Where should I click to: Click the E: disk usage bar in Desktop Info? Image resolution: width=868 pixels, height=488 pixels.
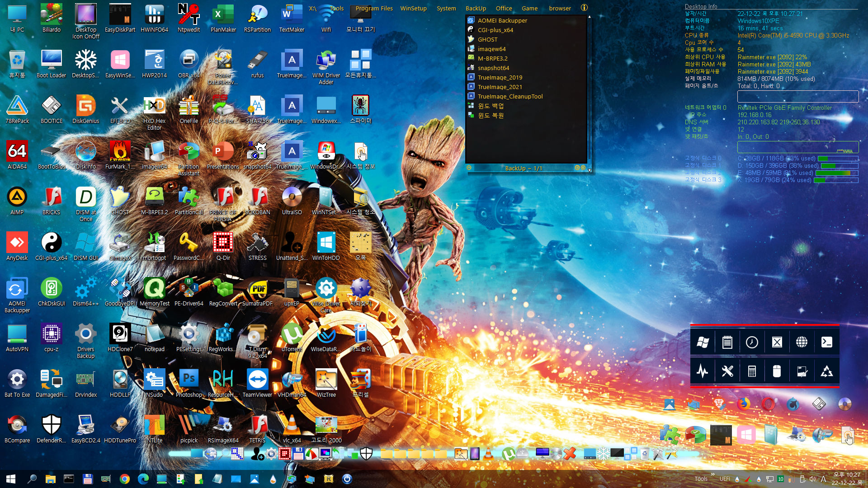pyautogui.click(x=838, y=173)
